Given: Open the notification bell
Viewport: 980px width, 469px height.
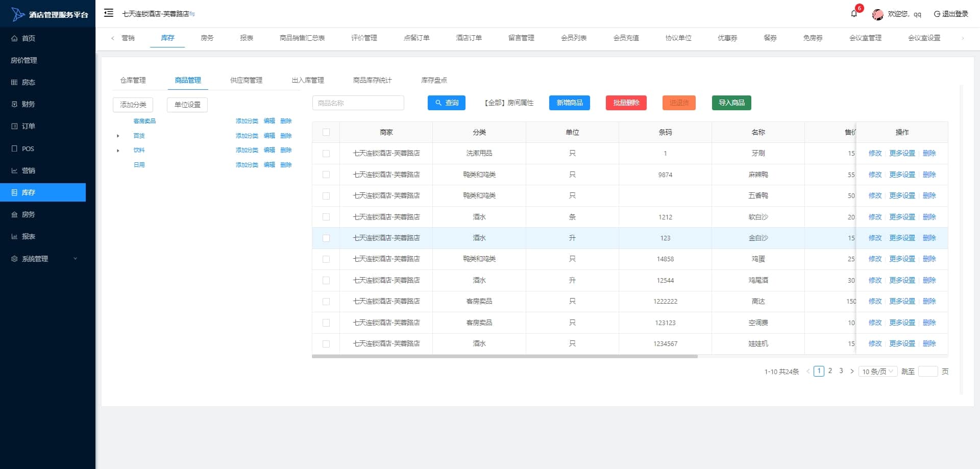Looking at the screenshot, I should click(x=854, y=14).
